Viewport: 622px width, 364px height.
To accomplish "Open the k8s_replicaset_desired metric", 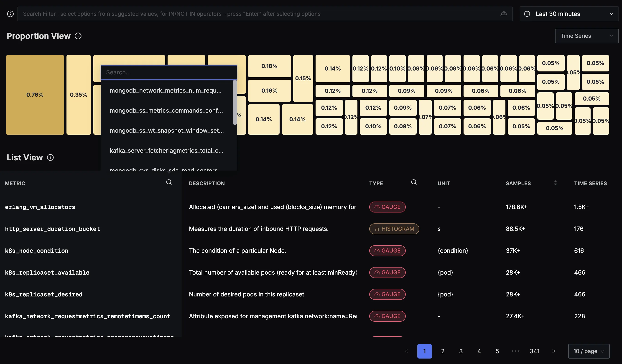I will tap(44, 294).
